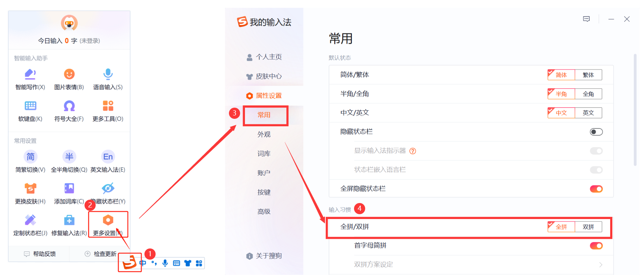Click the 更换皮肤 skin change icon
Viewport: 644px width, 279px height.
tap(30, 189)
